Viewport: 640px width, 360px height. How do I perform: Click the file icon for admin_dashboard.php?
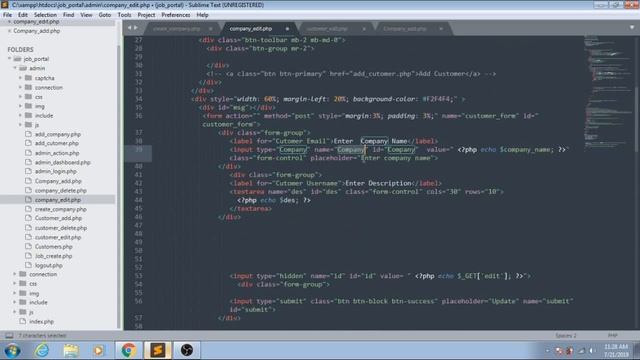click(x=28, y=162)
